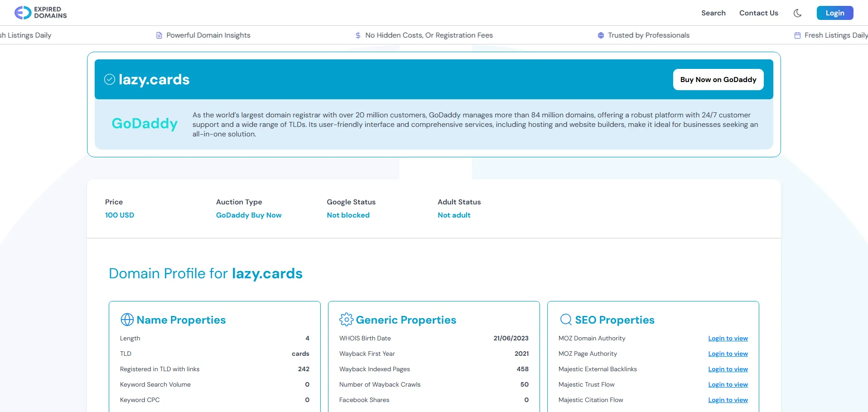
Task: Click the gear icon in Generic Properties
Action: (x=346, y=320)
